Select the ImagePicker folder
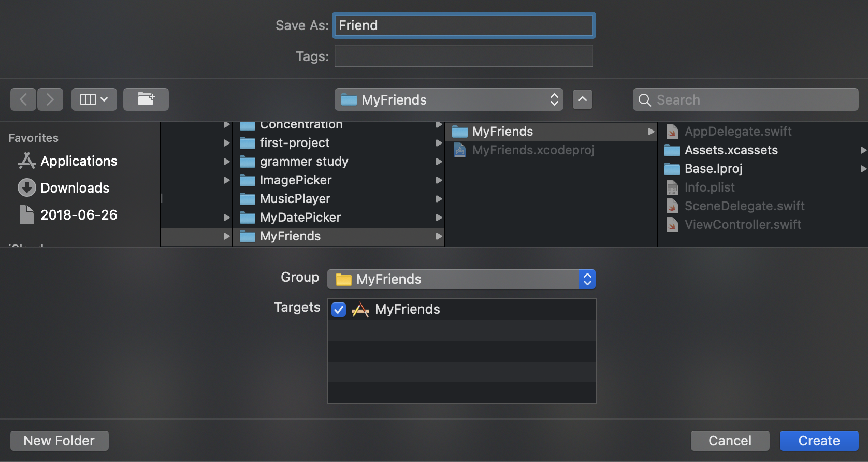 pyautogui.click(x=339, y=180)
